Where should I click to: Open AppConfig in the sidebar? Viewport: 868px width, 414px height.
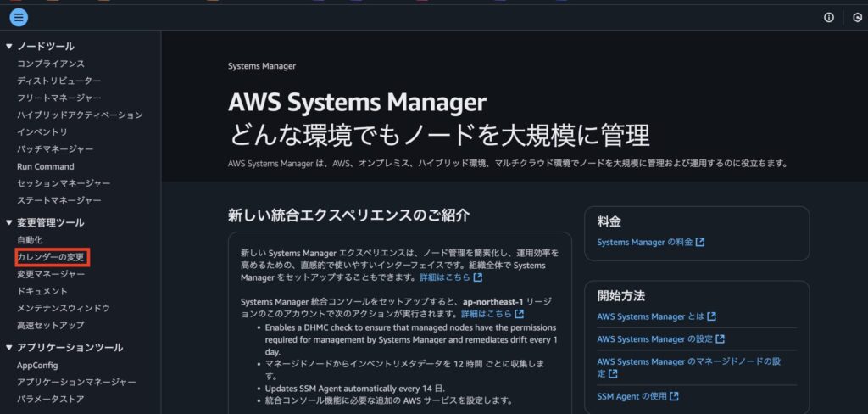coord(37,366)
